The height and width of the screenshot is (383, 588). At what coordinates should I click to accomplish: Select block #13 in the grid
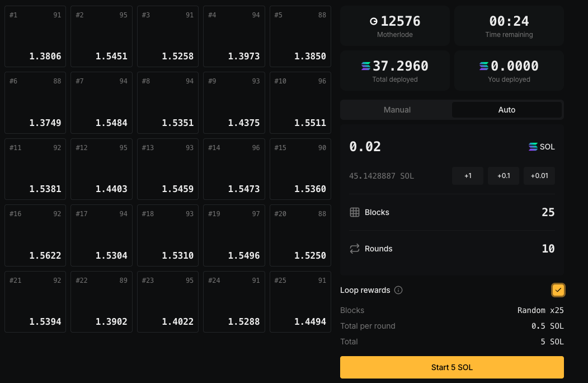click(168, 169)
